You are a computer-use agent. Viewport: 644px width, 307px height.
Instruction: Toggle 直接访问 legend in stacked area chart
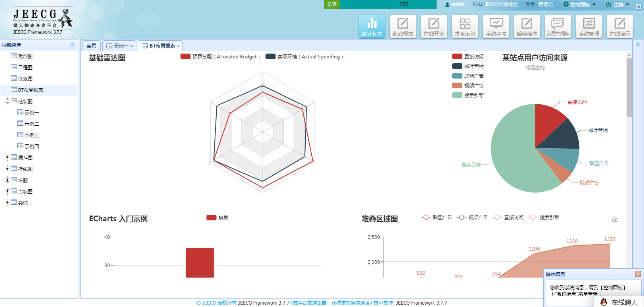(508, 218)
